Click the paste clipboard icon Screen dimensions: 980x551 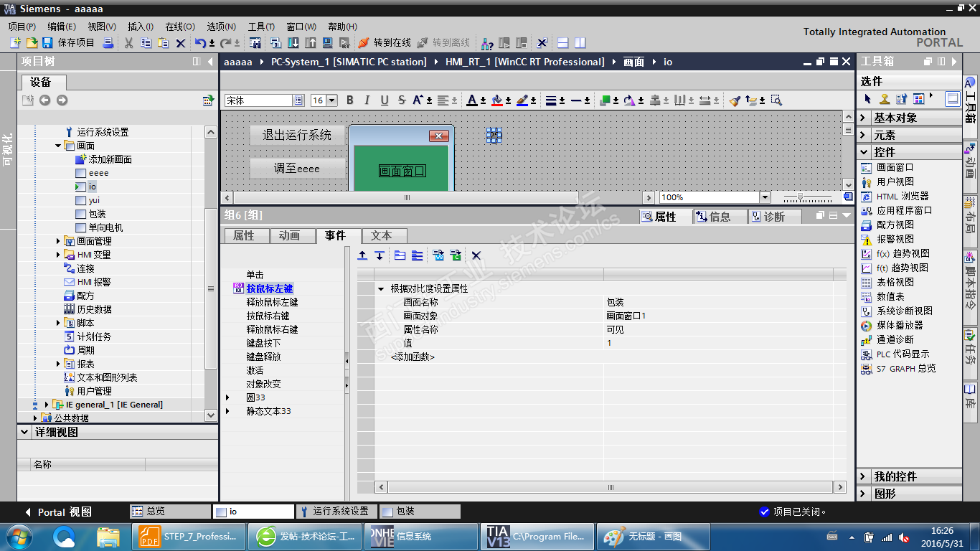(164, 43)
